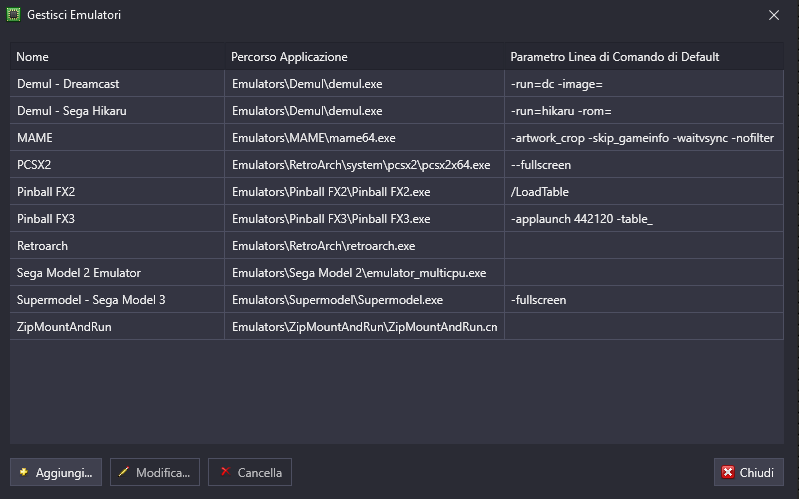Select the MAME emulator row
This screenshot has width=799, height=499.
click(x=396, y=138)
